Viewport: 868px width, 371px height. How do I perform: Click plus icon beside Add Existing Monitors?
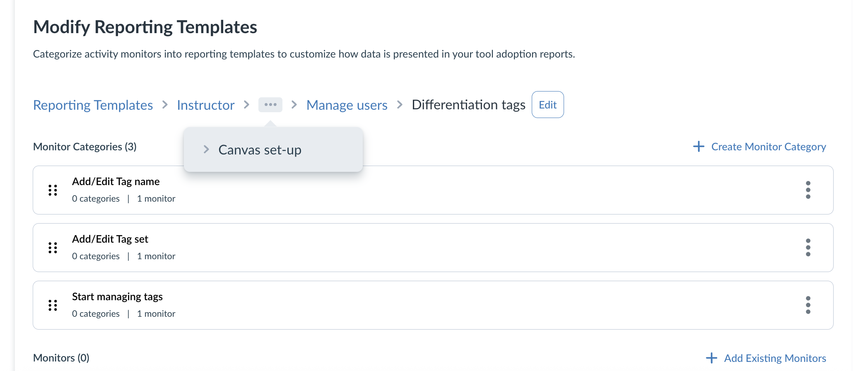711,358
